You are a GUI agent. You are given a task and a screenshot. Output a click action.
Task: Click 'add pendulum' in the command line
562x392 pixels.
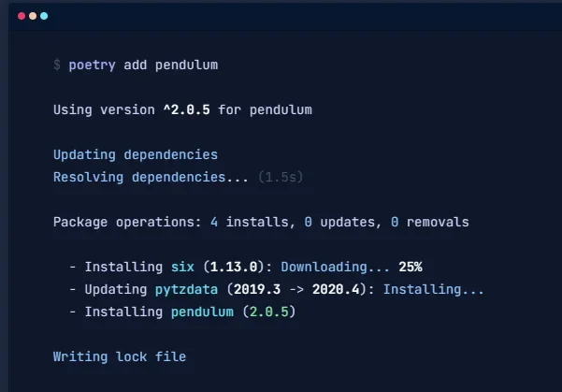(171, 65)
